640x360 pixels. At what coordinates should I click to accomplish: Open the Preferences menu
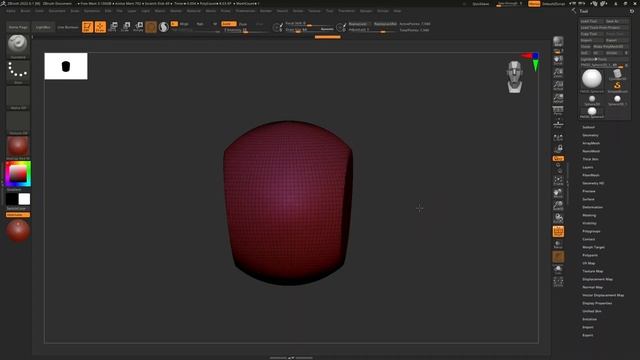pos(245,11)
